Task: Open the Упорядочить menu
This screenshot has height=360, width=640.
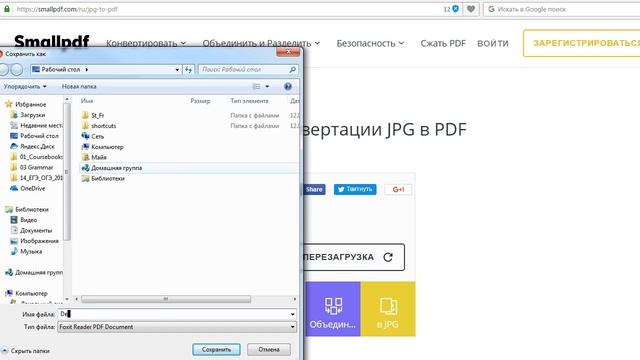Action: [25, 87]
